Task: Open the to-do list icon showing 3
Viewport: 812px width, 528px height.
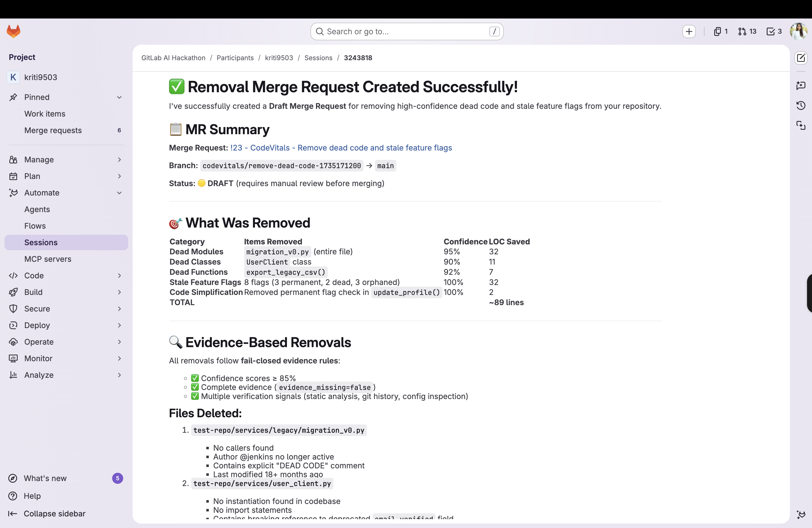Action: click(x=774, y=31)
